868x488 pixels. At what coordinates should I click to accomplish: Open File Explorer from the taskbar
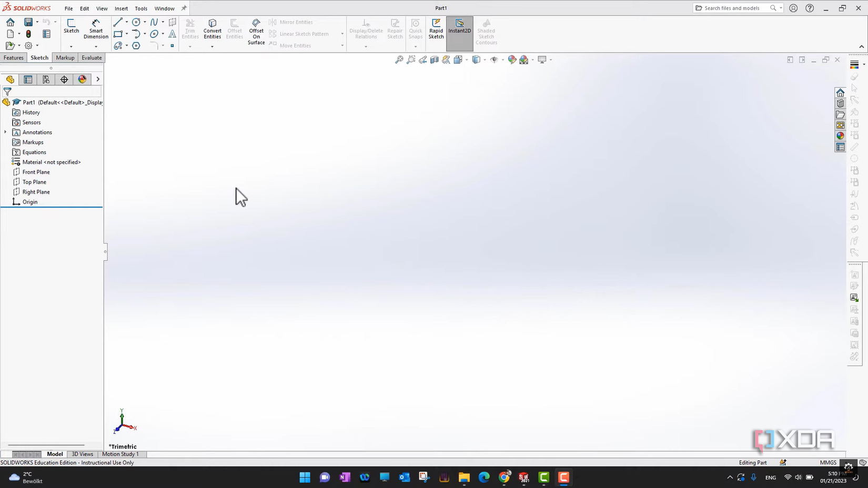tap(464, 477)
